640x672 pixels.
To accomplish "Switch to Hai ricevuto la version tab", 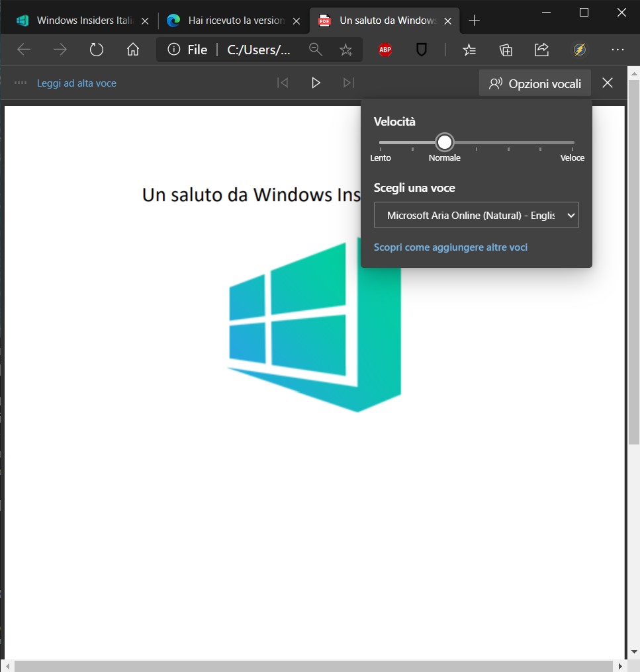I will 236,21.
